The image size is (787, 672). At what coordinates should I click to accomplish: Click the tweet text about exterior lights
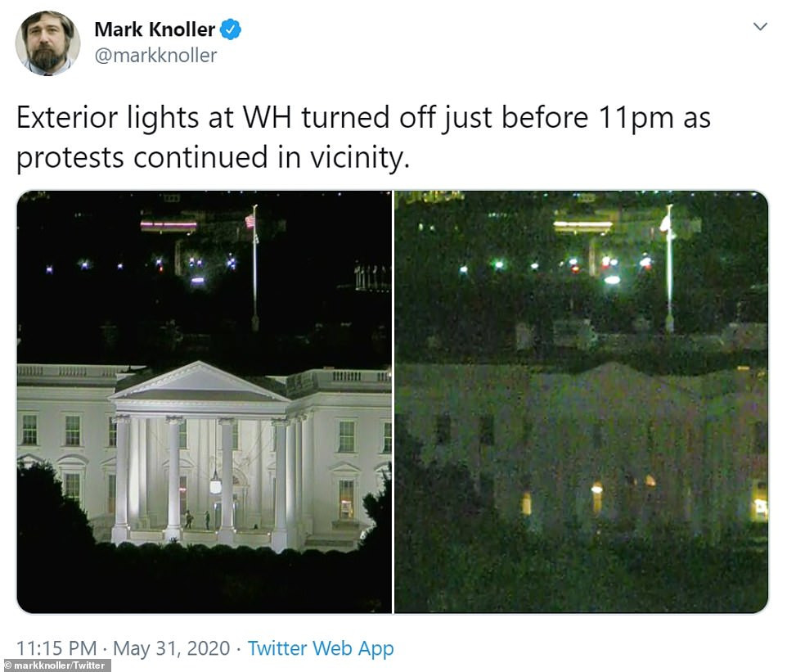(x=363, y=138)
